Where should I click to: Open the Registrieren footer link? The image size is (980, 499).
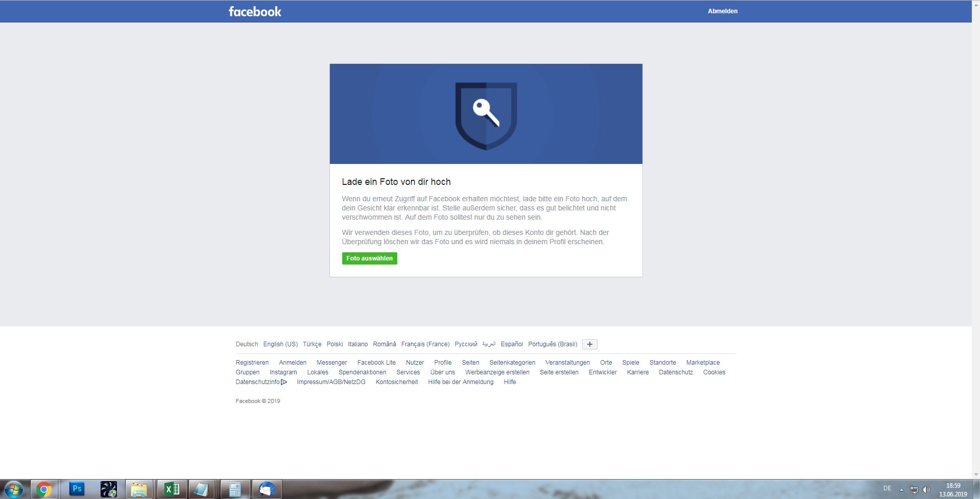coord(252,363)
